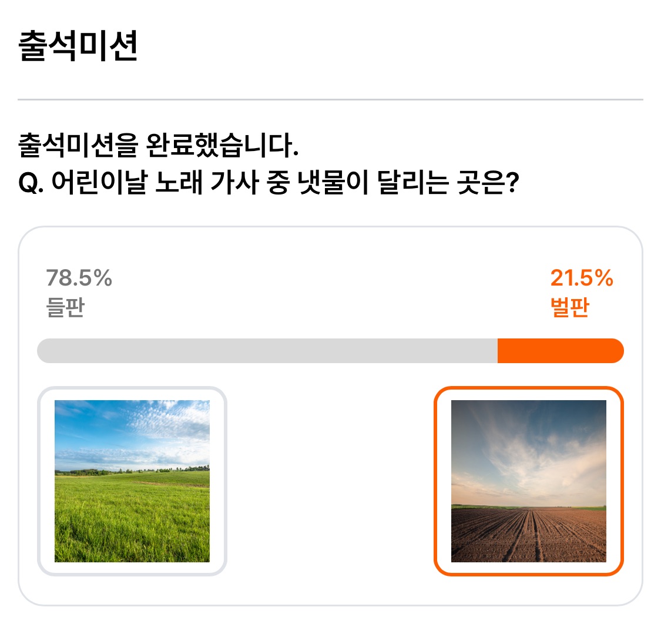Click the divider line below the 출석미션 heading
The width and height of the screenshot is (661, 644).
(x=330, y=99)
